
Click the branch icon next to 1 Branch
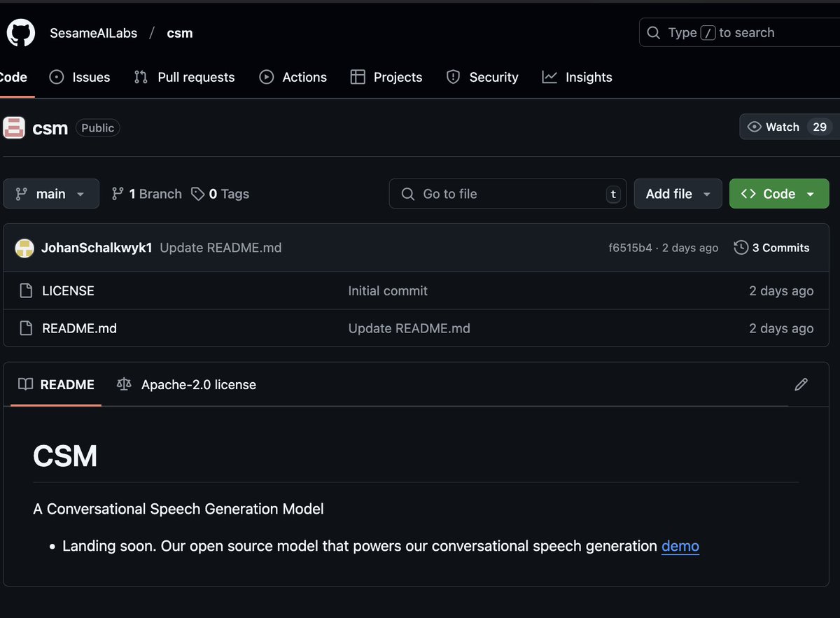click(117, 193)
